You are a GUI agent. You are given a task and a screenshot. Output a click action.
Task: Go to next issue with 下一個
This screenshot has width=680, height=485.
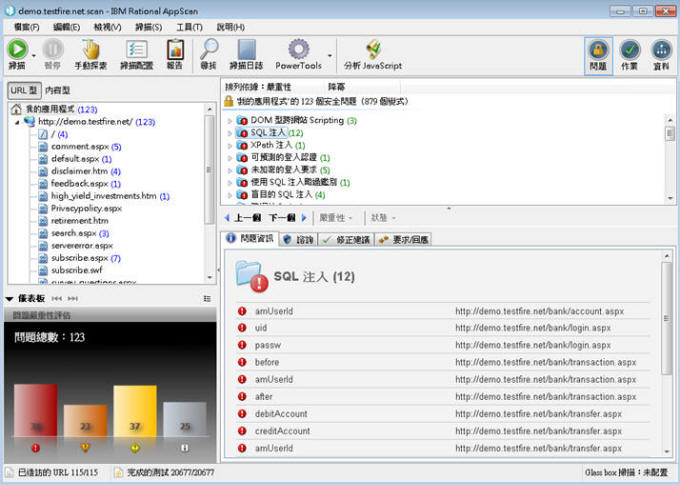288,218
